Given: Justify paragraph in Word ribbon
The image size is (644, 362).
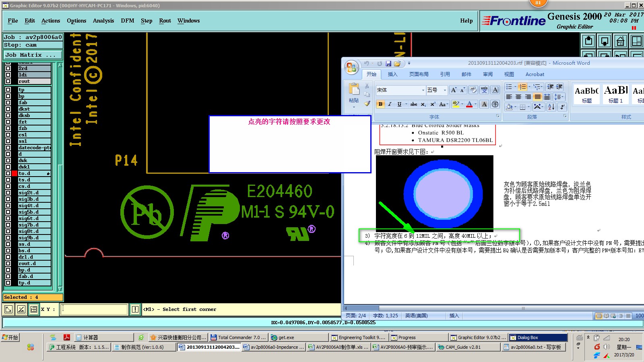Looking at the screenshot, I should [x=538, y=97].
